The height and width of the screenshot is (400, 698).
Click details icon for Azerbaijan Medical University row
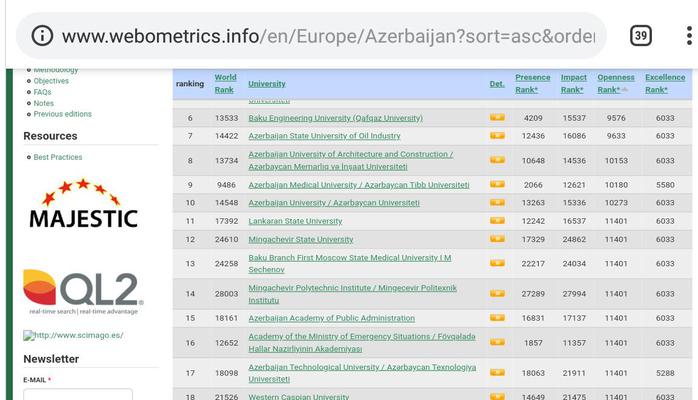(497, 185)
